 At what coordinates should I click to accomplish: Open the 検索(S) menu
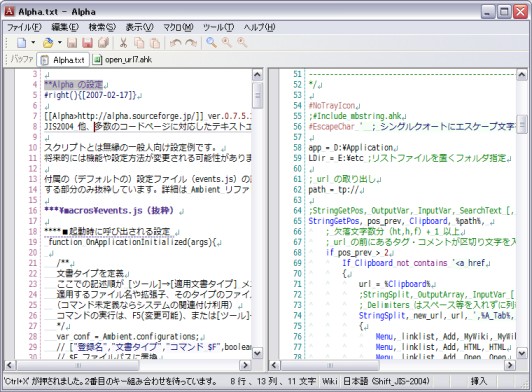(102, 27)
